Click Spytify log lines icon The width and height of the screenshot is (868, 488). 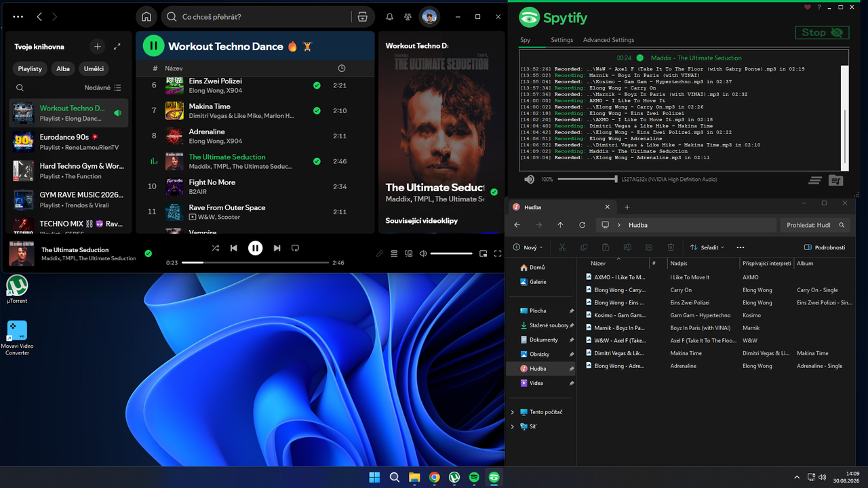click(815, 180)
